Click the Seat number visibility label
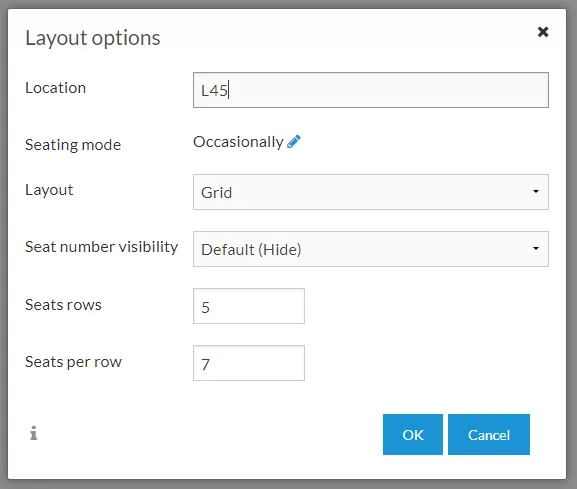Image resolution: width=577 pixels, height=489 pixels. [x=102, y=247]
